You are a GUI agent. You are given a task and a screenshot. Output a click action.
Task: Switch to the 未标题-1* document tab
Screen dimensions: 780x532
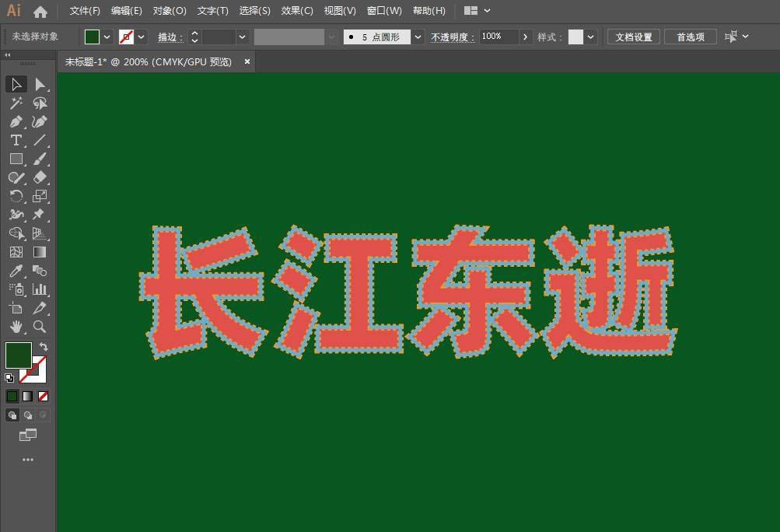coord(149,61)
